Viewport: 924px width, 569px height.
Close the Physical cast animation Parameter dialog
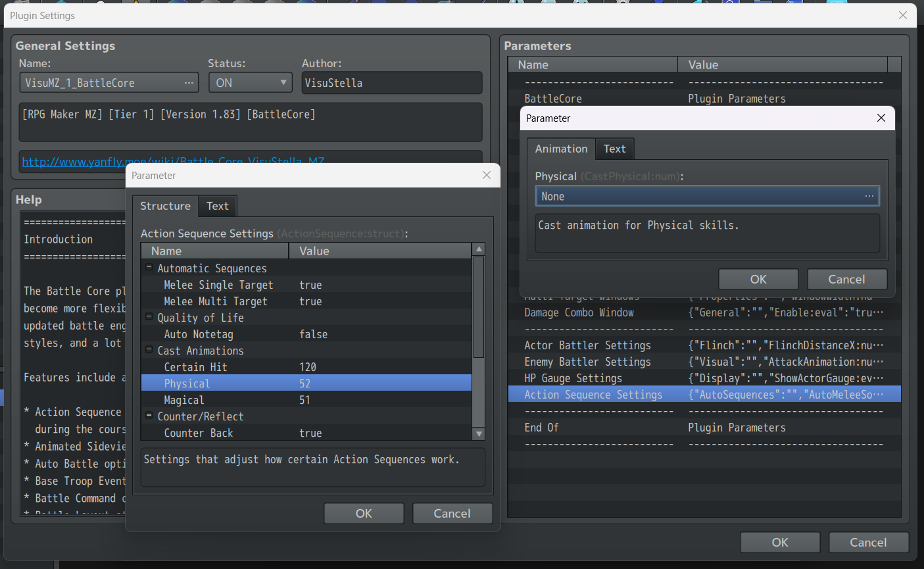pyautogui.click(x=881, y=118)
